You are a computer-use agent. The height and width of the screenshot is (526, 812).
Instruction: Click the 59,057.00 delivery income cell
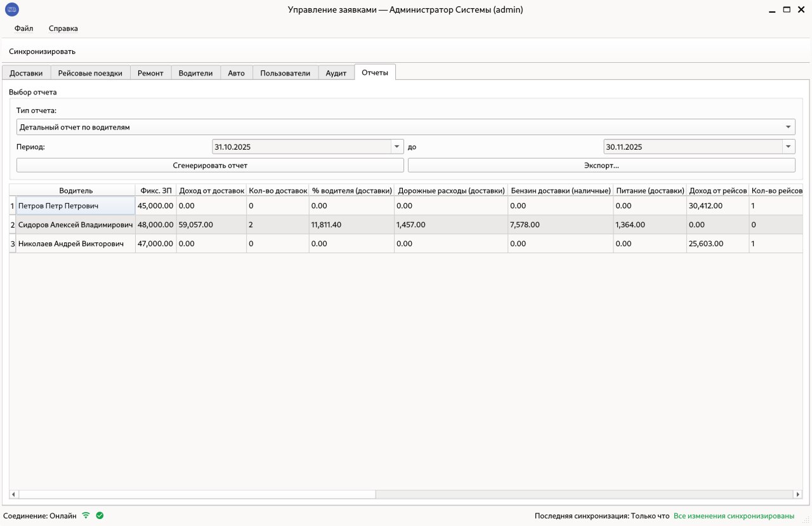[x=211, y=225]
